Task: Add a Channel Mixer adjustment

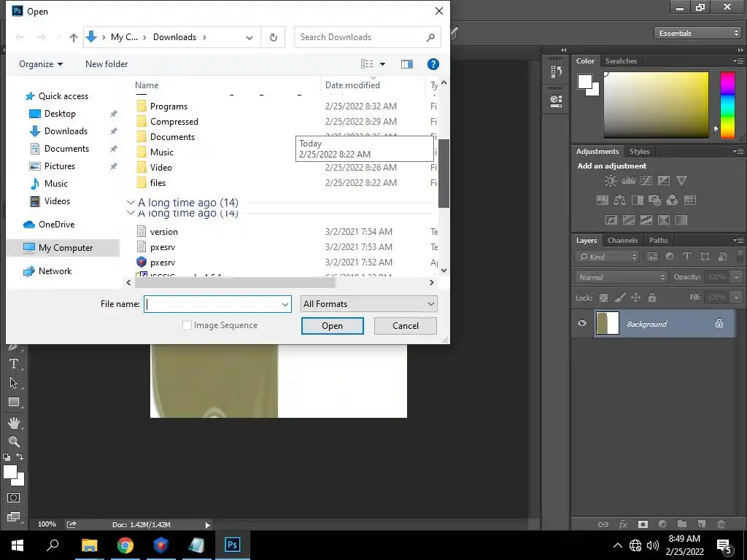Action: 672,200
